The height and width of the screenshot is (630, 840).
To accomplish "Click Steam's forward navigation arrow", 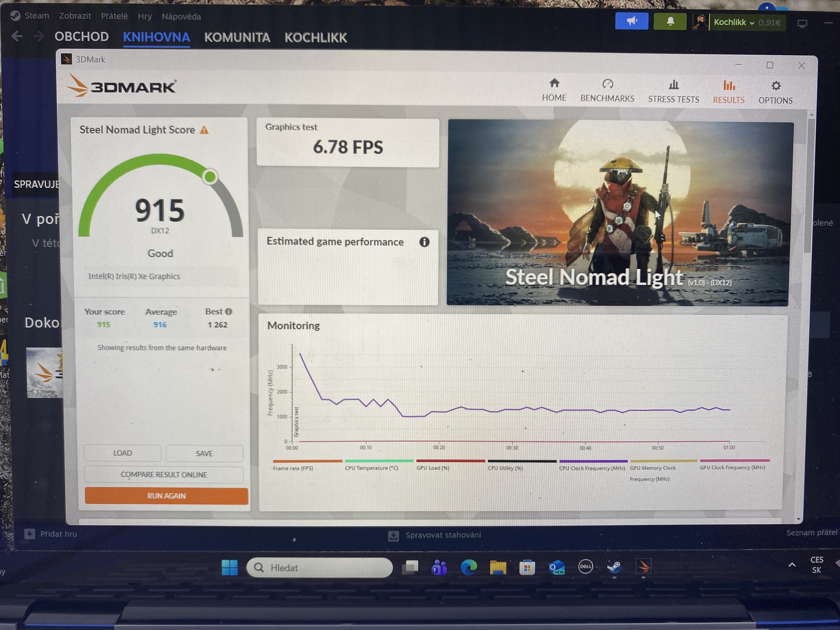I will [39, 36].
